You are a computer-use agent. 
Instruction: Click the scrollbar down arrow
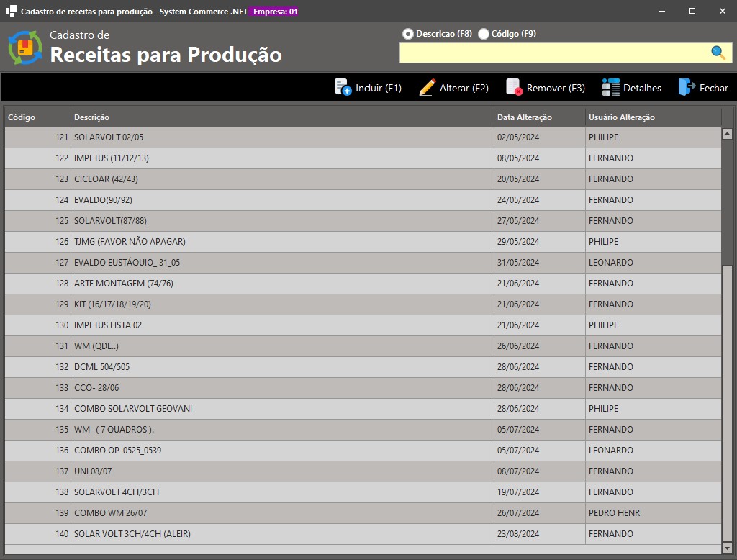coord(726,548)
